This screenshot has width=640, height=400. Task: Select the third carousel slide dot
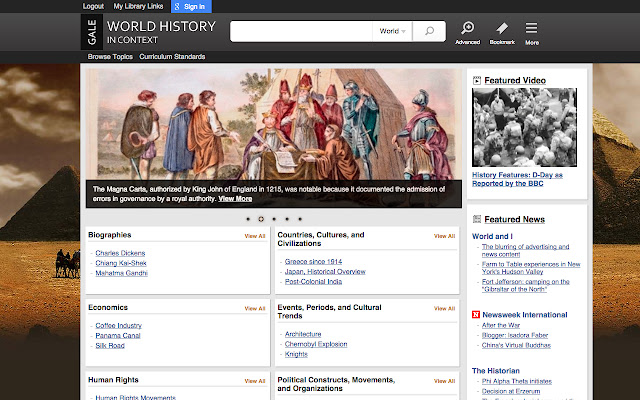click(x=273, y=218)
